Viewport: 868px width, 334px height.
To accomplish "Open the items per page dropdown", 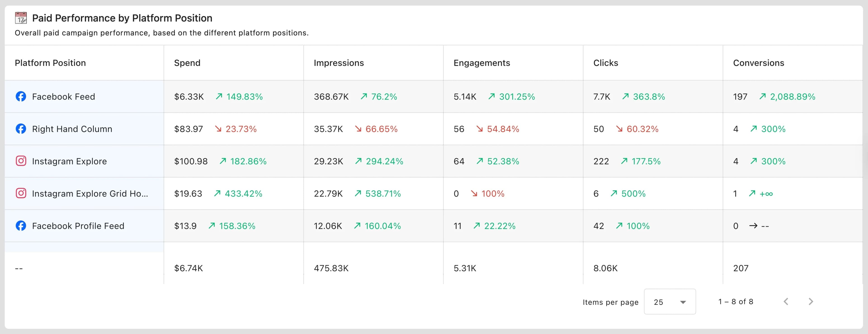I will tap(669, 302).
